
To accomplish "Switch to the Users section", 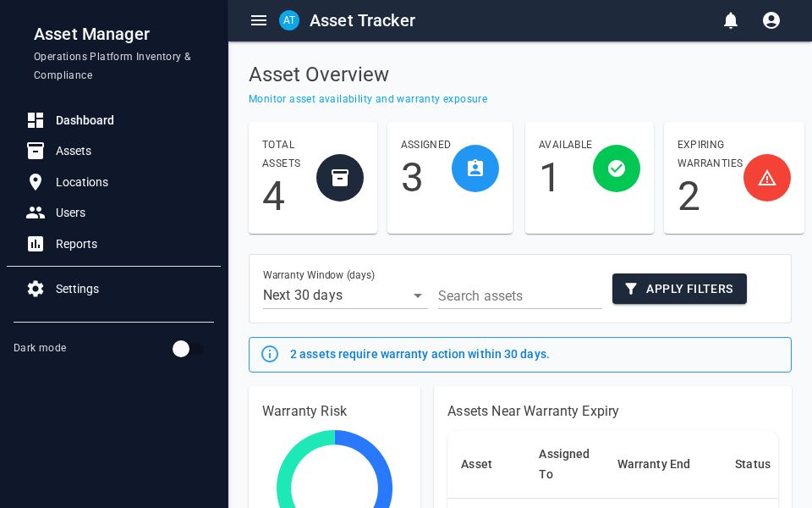I will [70, 213].
